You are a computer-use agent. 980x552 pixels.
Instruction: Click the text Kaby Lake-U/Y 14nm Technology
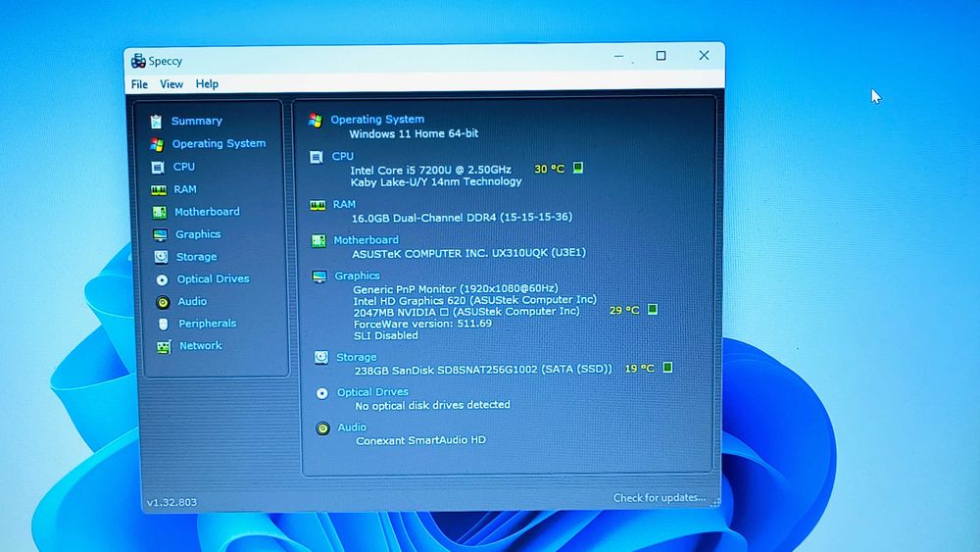tap(436, 181)
